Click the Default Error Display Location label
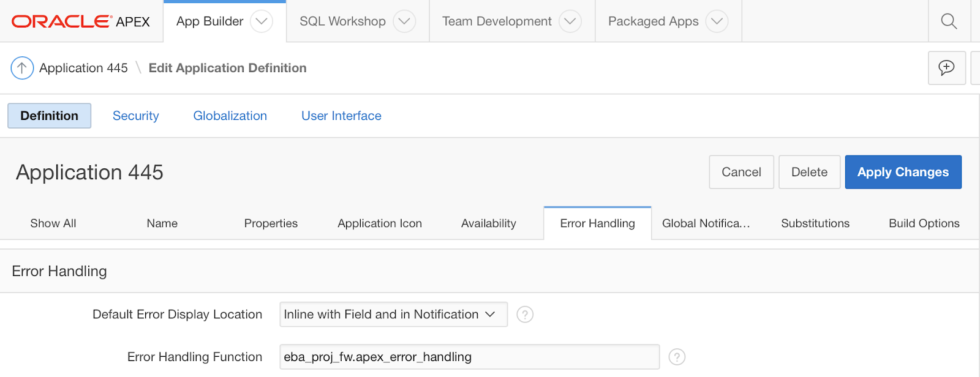980x377 pixels. click(x=177, y=315)
